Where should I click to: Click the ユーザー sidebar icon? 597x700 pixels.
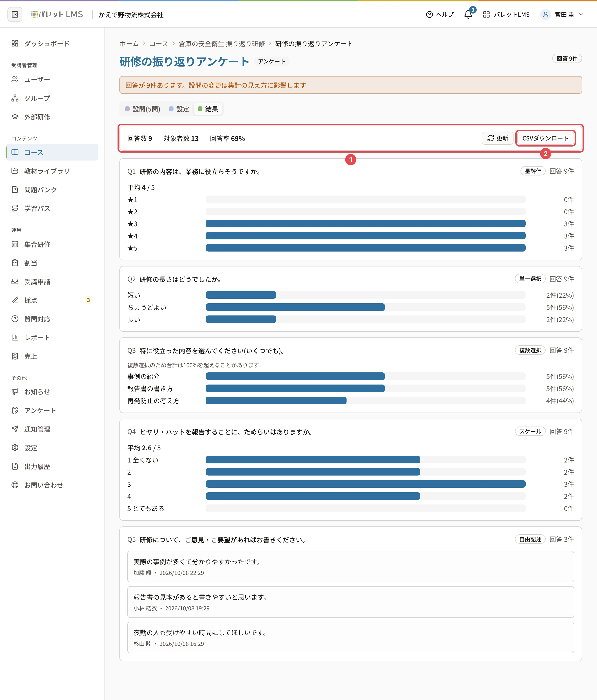[x=15, y=79]
